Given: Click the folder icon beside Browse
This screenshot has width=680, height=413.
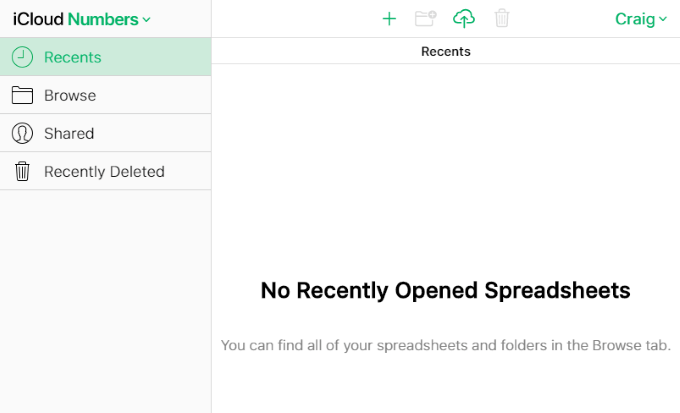Looking at the screenshot, I should [x=22, y=95].
